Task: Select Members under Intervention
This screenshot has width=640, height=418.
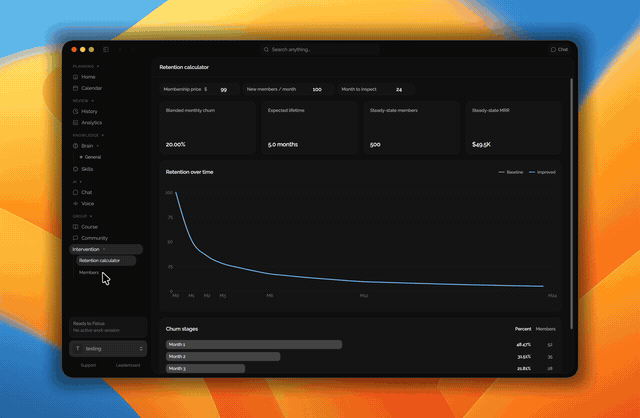Action: [x=89, y=272]
